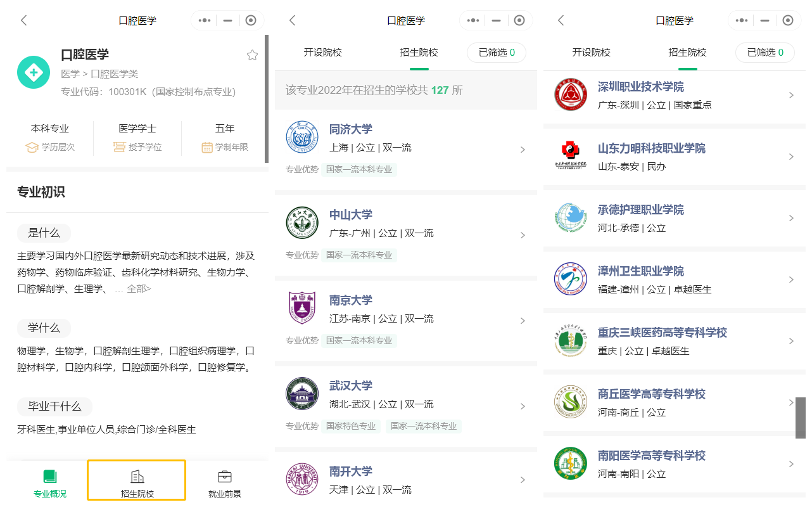
Task: Click 中山大学 school logo
Action: coord(302,222)
